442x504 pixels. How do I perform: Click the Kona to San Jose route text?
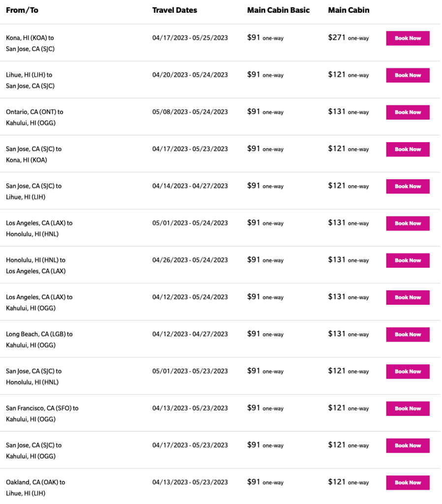pos(30,43)
